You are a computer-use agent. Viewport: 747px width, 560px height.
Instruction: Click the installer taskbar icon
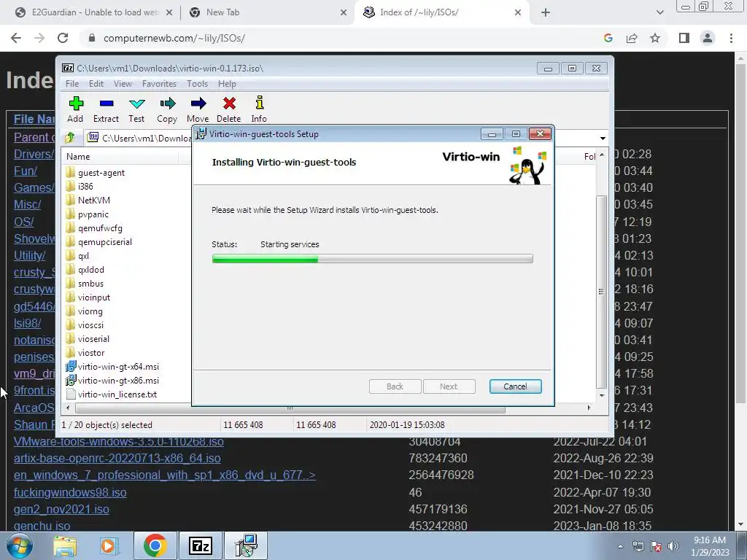pyautogui.click(x=247, y=545)
